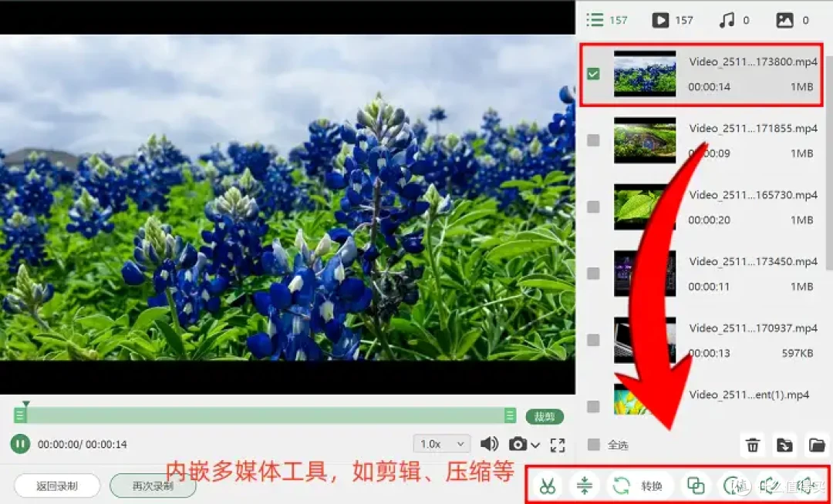The width and height of the screenshot is (833, 504).
Task: Select the left trim handle on the timeline
Action: 20,415
